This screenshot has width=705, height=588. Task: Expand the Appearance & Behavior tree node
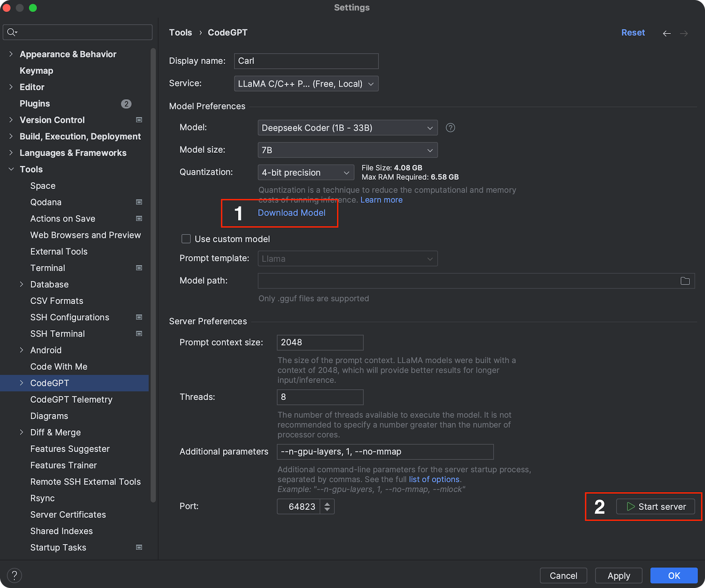coord(11,54)
